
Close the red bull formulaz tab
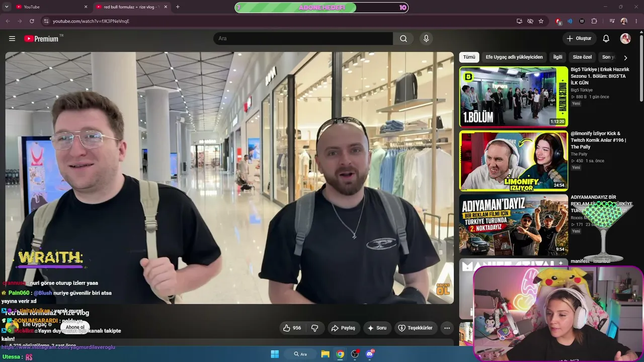tap(166, 7)
